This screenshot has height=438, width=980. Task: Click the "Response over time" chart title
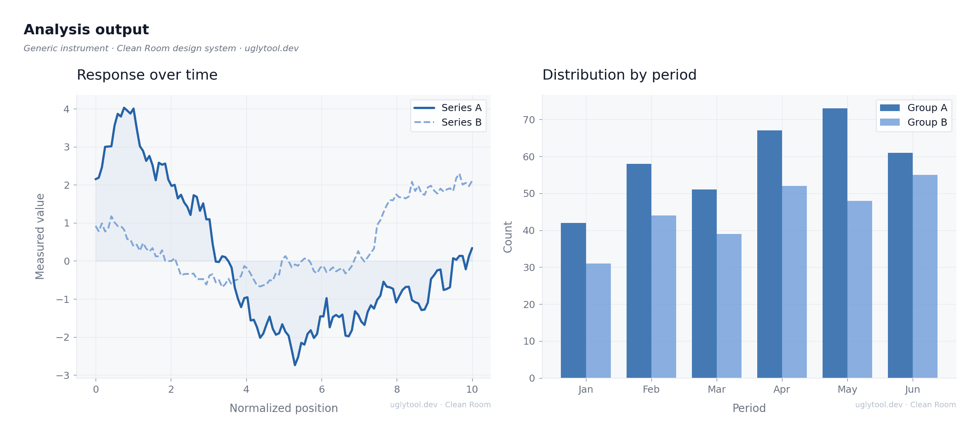tap(147, 75)
